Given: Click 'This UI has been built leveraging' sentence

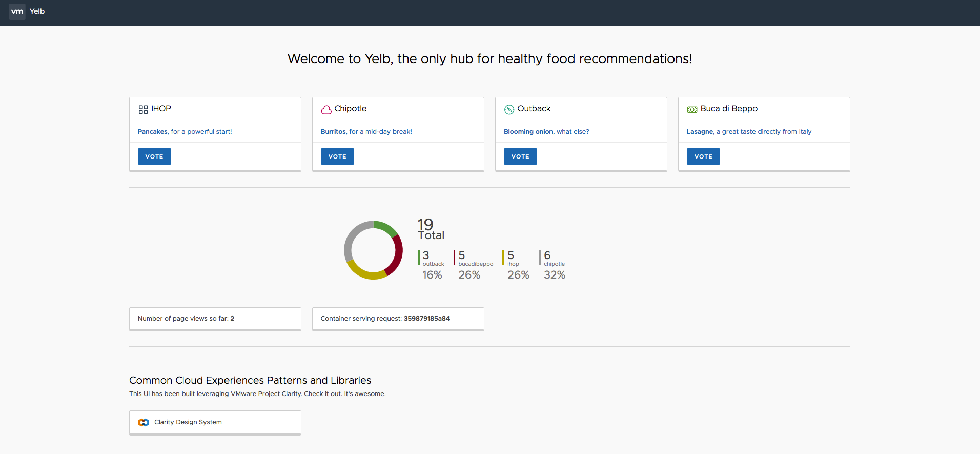Looking at the screenshot, I should pyautogui.click(x=257, y=394).
